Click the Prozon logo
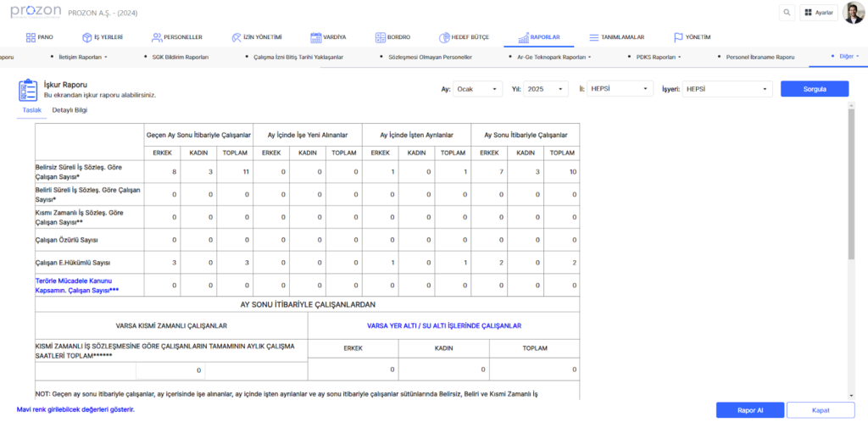868x428 pixels. click(x=35, y=12)
